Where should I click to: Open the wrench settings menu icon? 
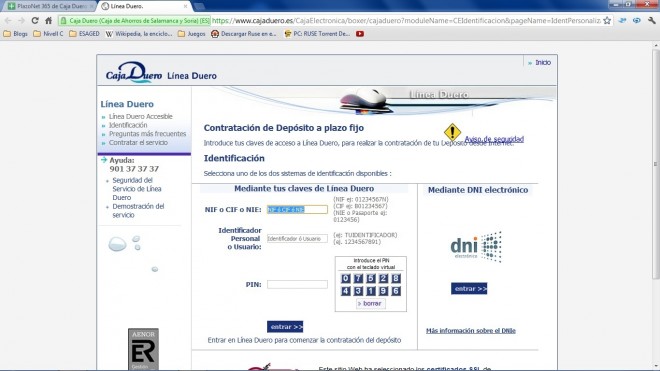tap(652, 20)
